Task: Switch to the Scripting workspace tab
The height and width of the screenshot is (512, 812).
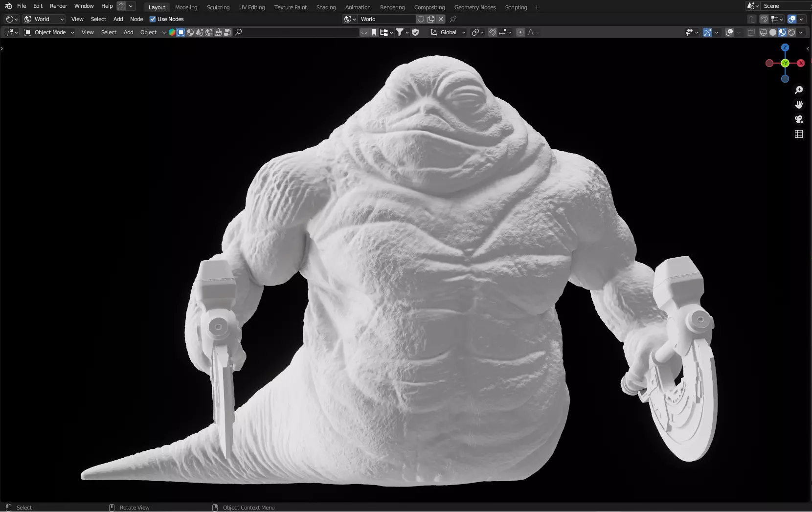Action: pyautogui.click(x=516, y=7)
